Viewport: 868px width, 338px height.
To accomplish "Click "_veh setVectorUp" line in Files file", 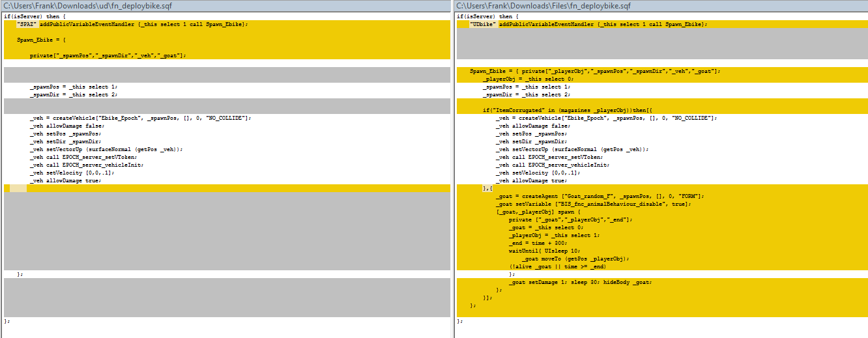I will tap(572, 149).
